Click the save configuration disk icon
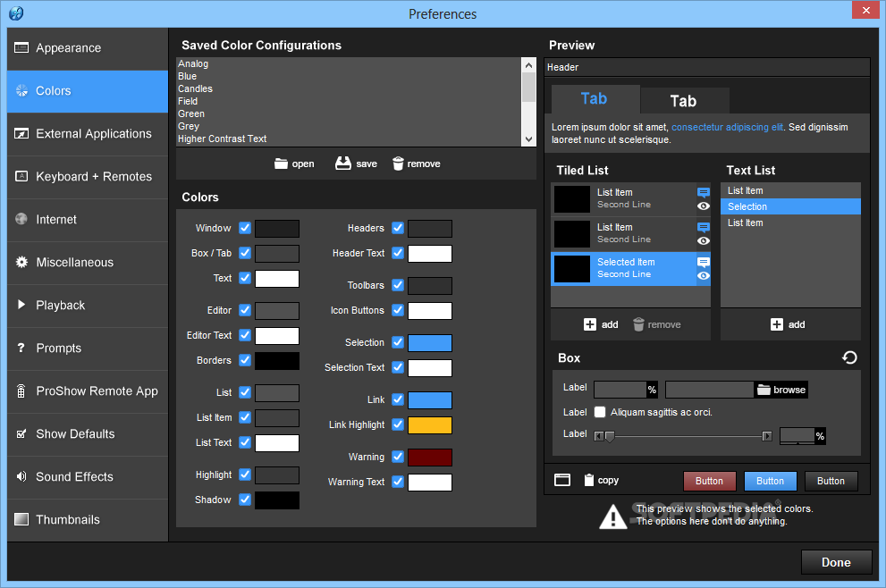 (x=343, y=164)
